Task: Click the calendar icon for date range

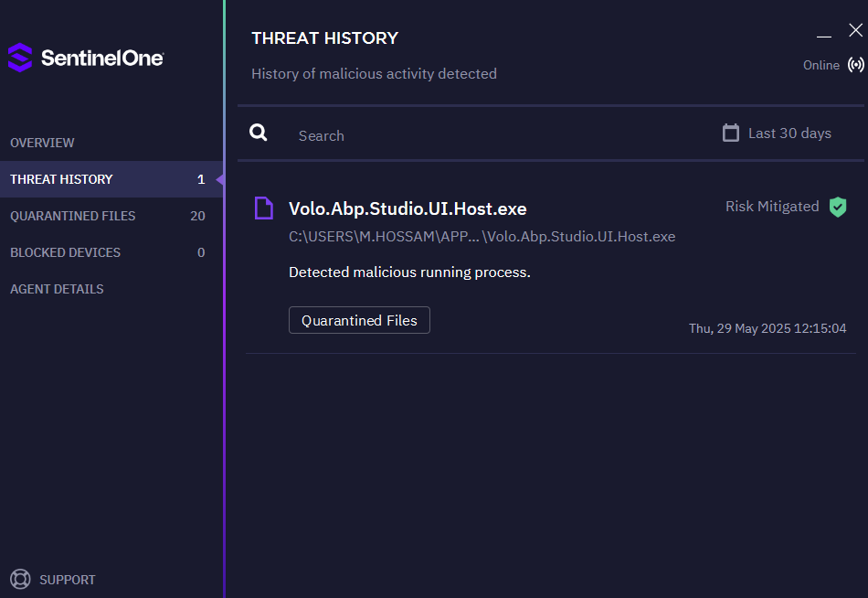Action: tap(730, 133)
